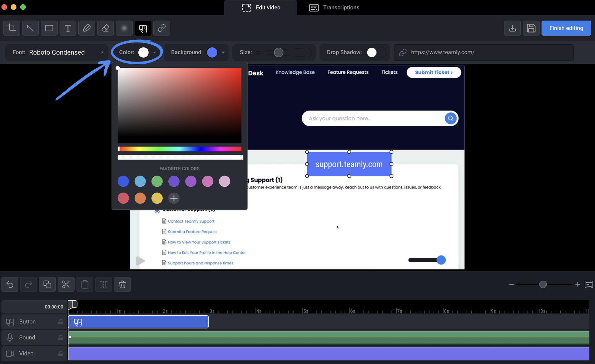The width and height of the screenshot is (595, 364).
Task: Select the Button clip on timeline
Action: 138,322
